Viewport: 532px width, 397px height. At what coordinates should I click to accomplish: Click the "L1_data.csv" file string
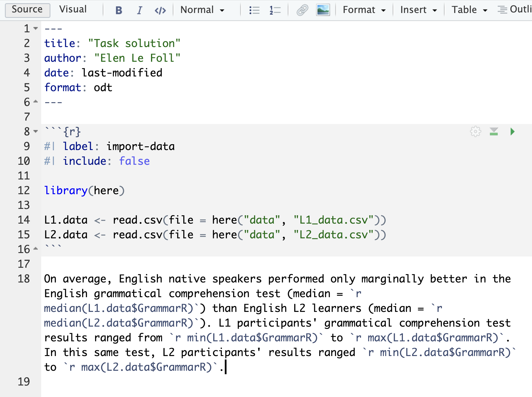coord(333,220)
